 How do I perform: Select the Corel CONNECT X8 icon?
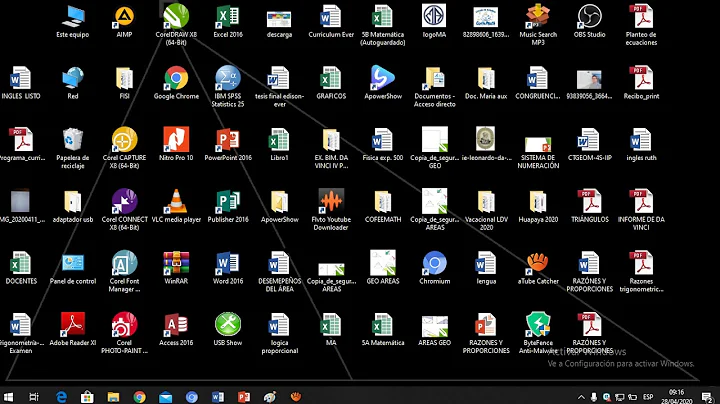tap(124, 210)
